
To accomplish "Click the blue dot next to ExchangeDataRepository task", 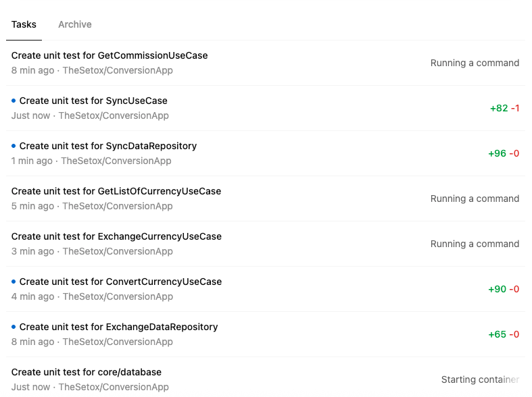I will 14,327.
